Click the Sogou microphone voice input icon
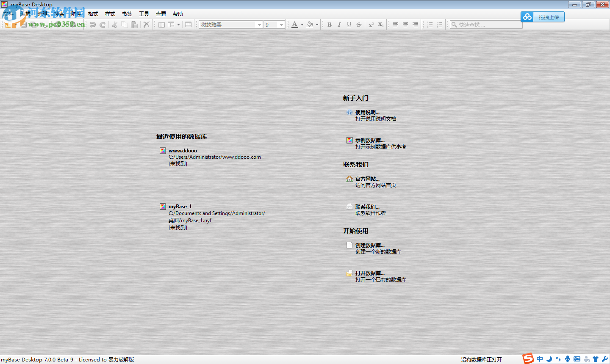Screen dimensions: 610x364 tap(568, 359)
